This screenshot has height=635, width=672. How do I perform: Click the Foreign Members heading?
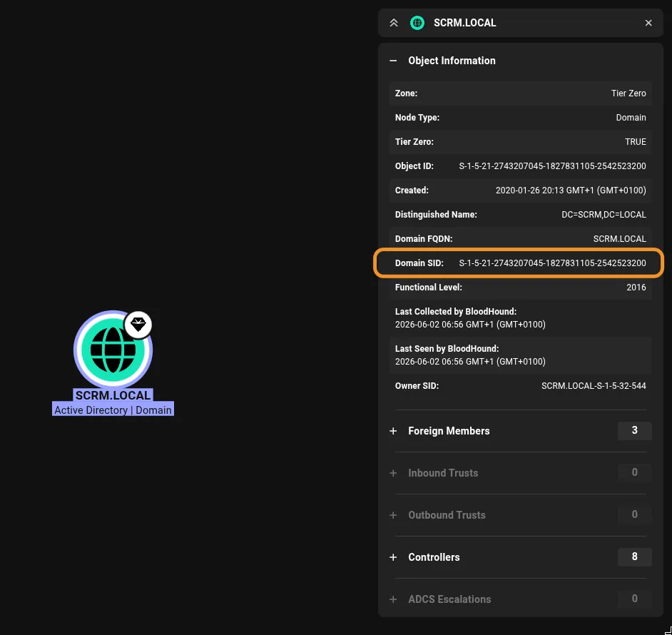[449, 431]
